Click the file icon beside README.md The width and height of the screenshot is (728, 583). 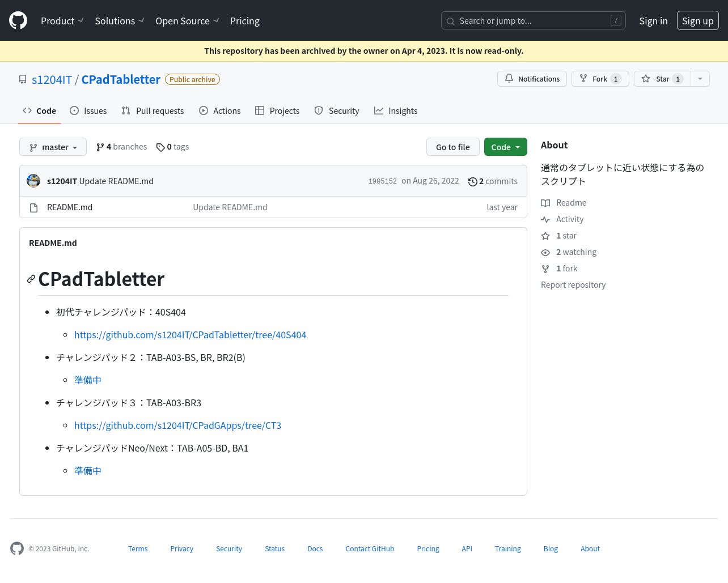point(33,207)
